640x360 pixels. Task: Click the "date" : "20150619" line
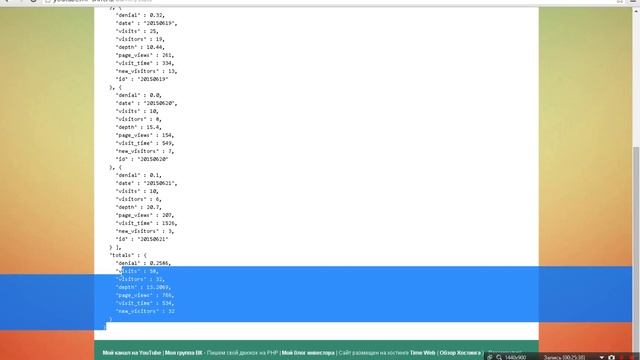(x=147, y=23)
